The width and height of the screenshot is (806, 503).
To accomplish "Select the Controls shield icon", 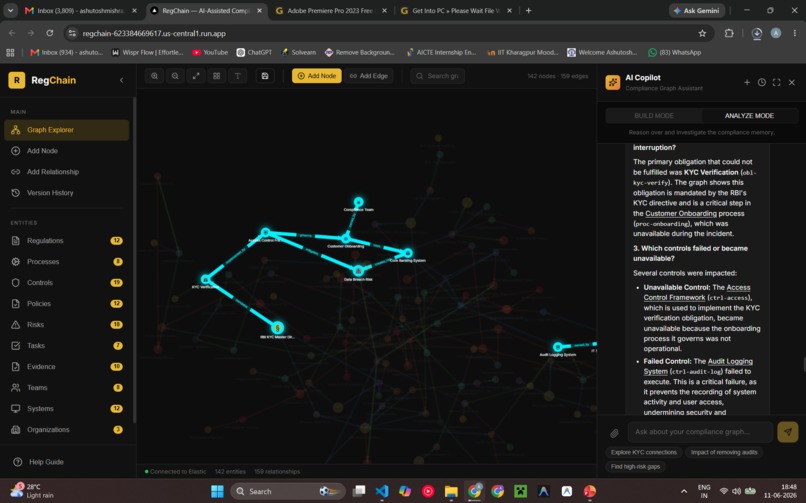I will (x=16, y=283).
